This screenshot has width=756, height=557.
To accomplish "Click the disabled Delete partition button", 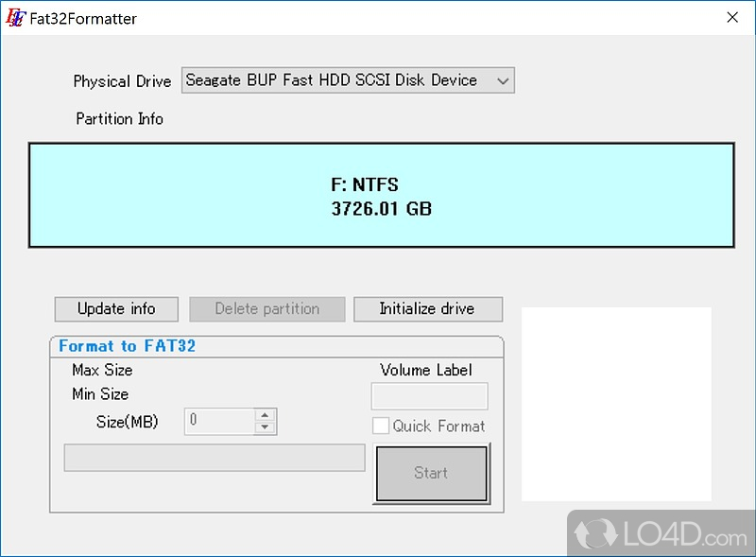I will 267,309.
